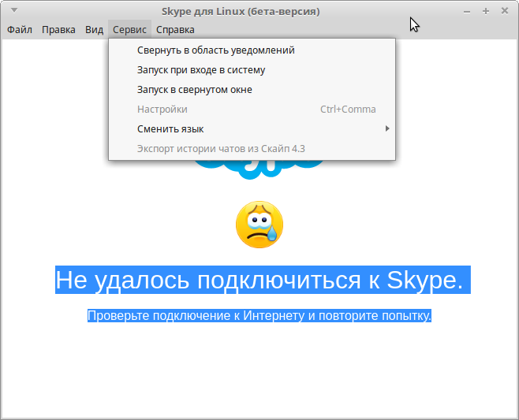Choose Свернуть в область уведомлений
This screenshot has width=519, height=420.
pos(215,50)
